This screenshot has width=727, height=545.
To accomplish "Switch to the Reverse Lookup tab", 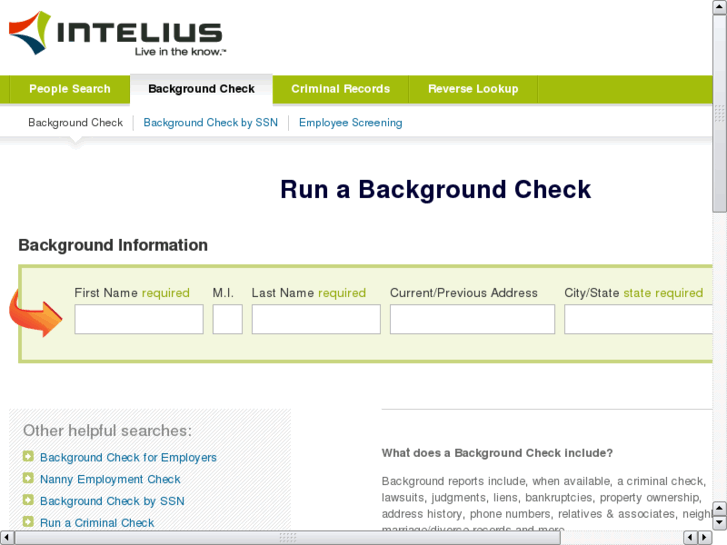I will 473,89.
